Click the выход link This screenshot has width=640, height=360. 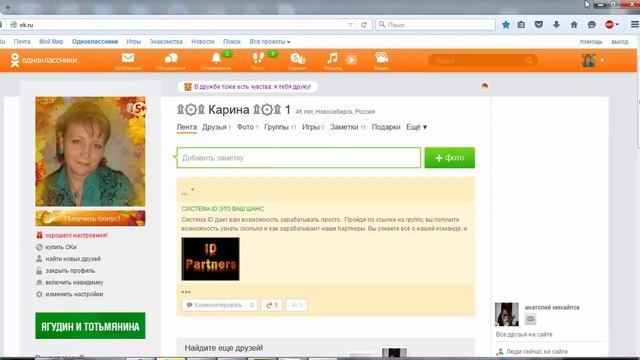pyautogui.click(x=620, y=42)
